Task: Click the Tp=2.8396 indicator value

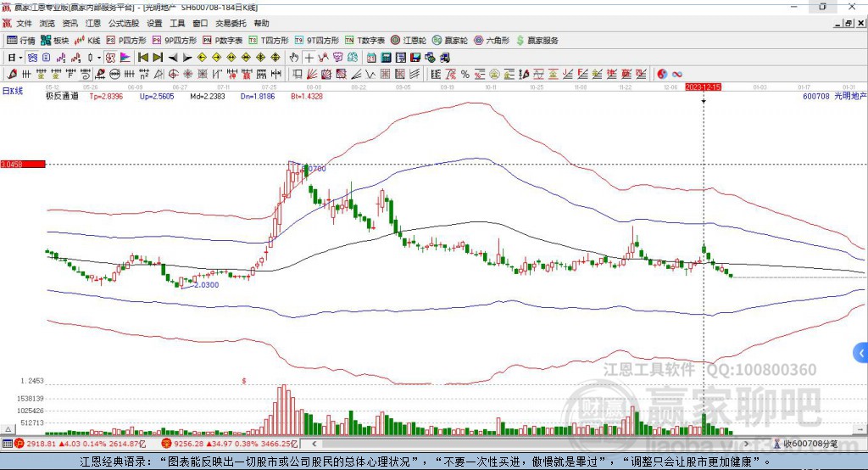Action: pyautogui.click(x=106, y=97)
